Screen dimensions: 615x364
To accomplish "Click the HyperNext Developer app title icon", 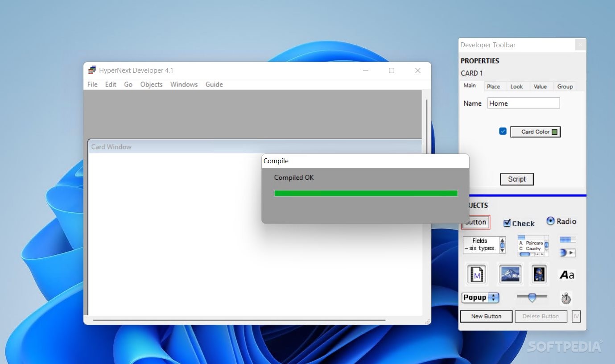I will [x=92, y=70].
